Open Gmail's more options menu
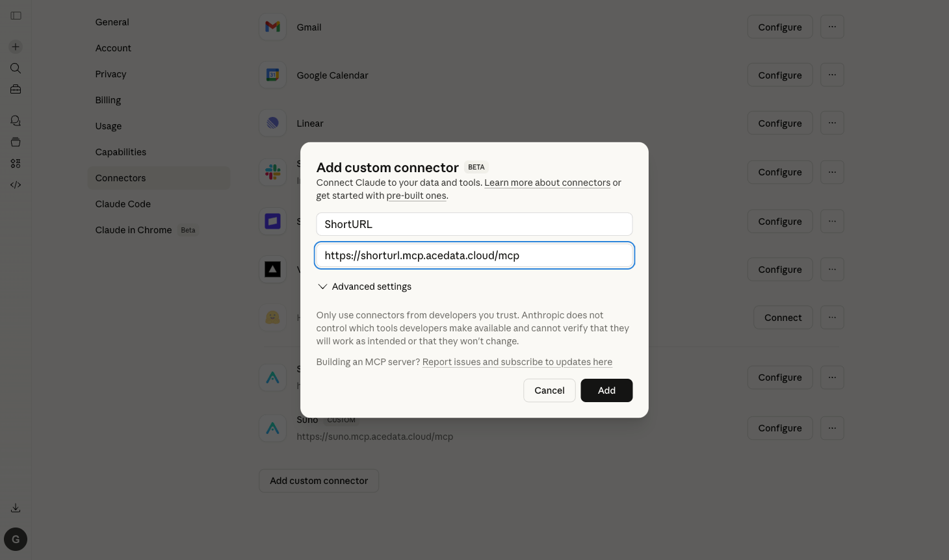The image size is (949, 560). pyautogui.click(x=832, y=27)
